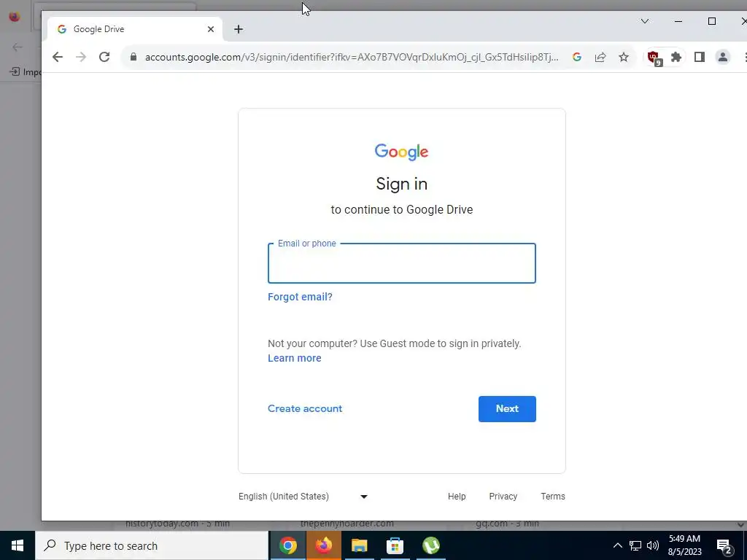Focus the Email or phone input field

pos(402,263)
